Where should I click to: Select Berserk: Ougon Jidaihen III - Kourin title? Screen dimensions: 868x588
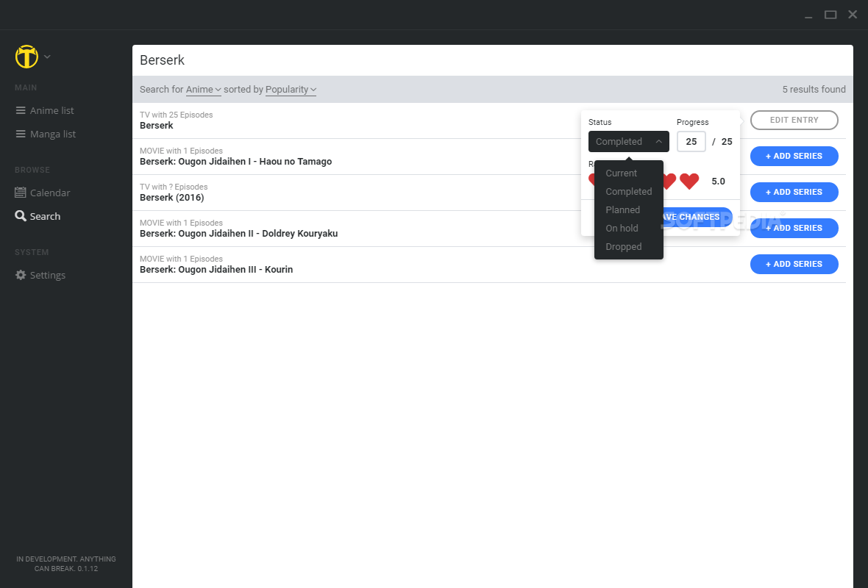[x=216, y=270]
